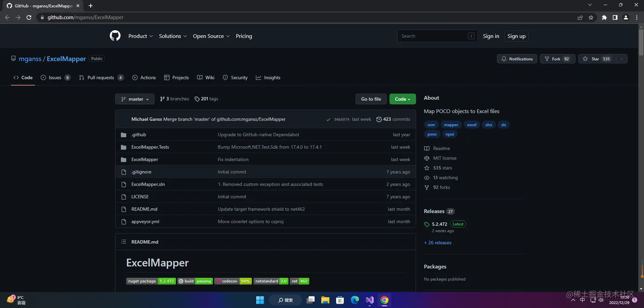This screenshot has width=644, height=308.
Task: Open the README.md outline list icon
Action: [x=124, y=242]
